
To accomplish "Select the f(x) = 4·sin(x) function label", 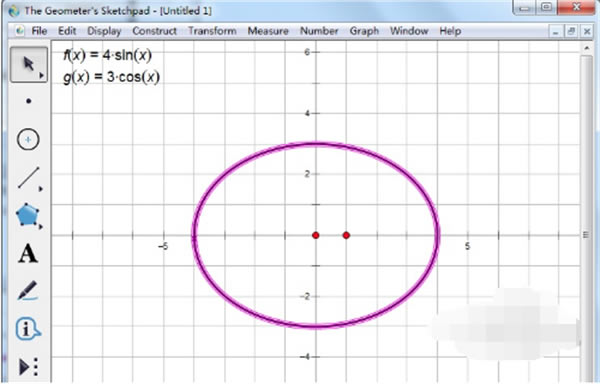I will (108, 55).
